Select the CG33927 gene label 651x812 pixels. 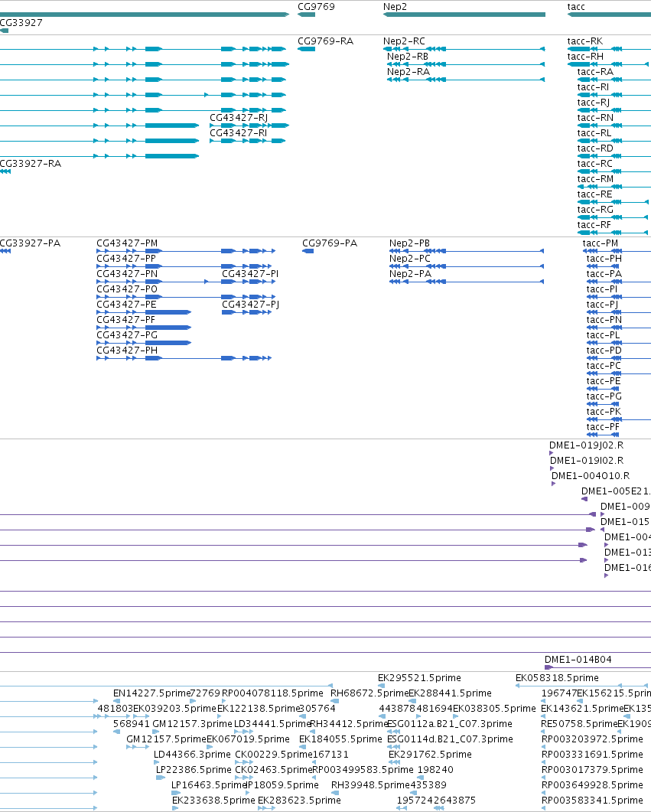point(21,23)
